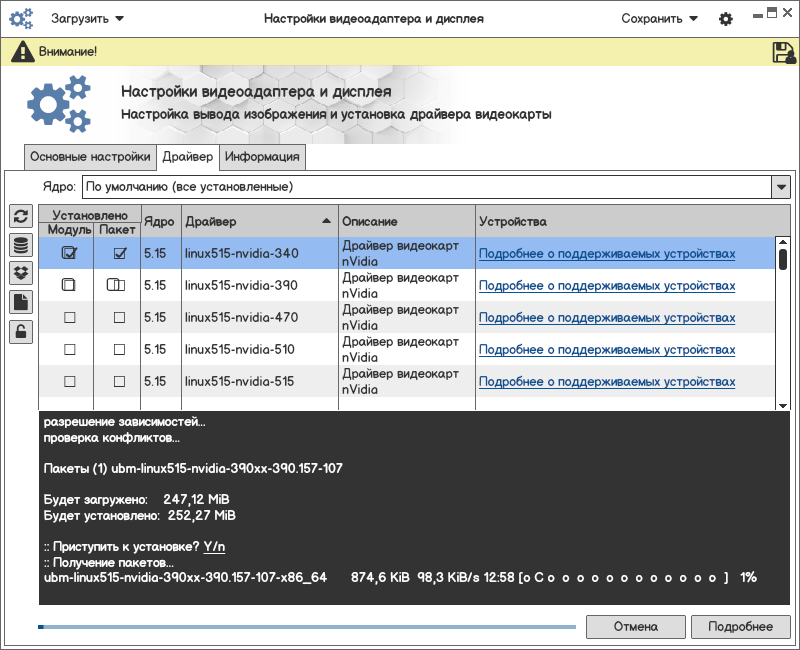Expand the Сохранить dropdown menu
800x650 pixels.
(659, 19)
